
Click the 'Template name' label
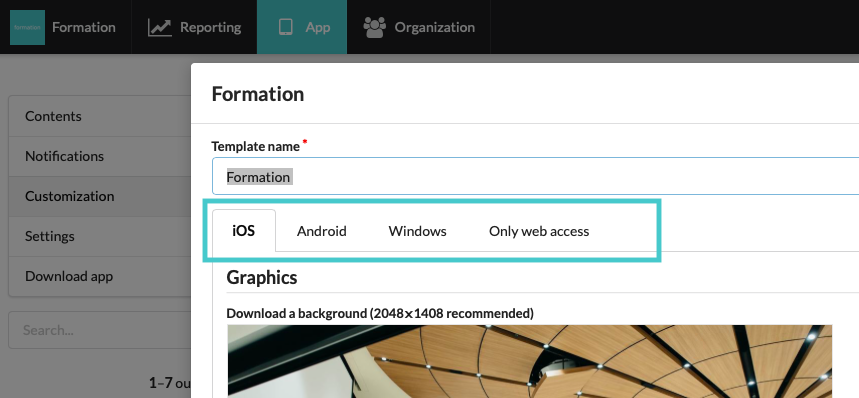255,146
